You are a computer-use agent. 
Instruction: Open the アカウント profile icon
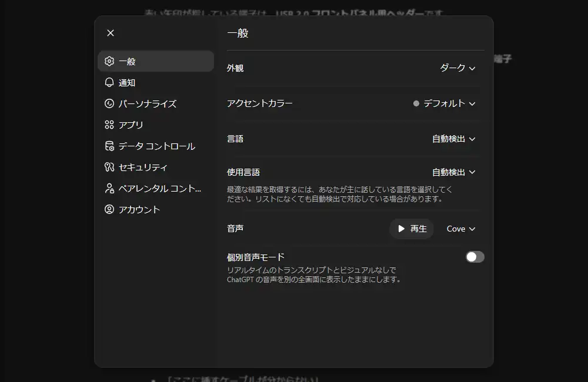pyautogui.click(x=109, y=209)
